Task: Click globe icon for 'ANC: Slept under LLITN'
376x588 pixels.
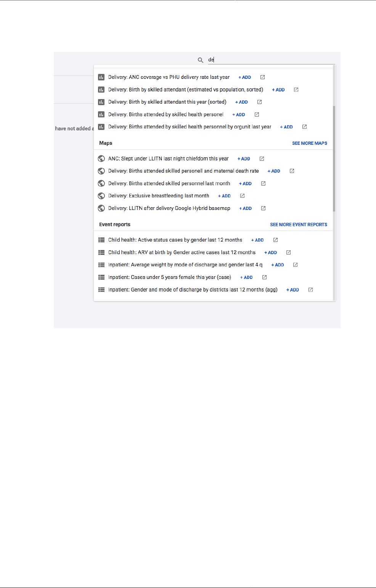Action: [x=101, y=159]
